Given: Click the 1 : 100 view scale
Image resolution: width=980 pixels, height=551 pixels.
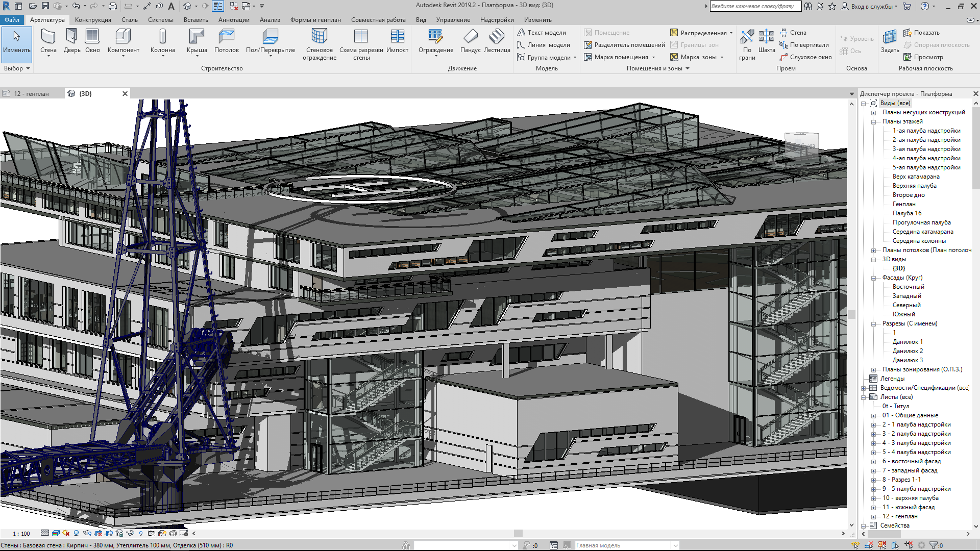Looking at the screenshot, I should (x=21, y=534).
